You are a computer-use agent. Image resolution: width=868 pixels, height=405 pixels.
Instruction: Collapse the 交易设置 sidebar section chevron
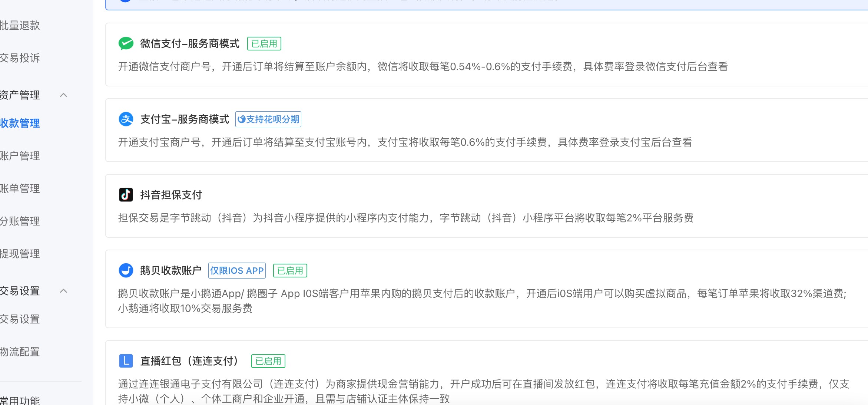pos(64,291)
